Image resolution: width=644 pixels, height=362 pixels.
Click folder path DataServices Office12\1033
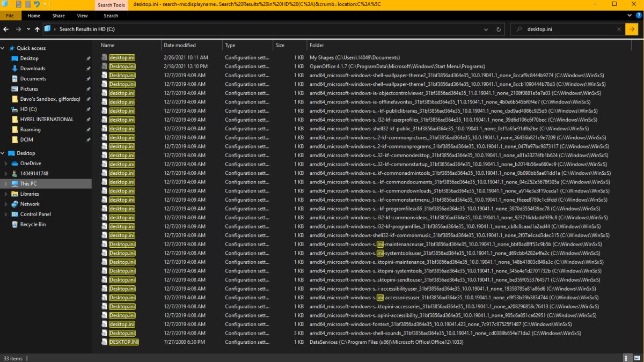tap(386, 342)
